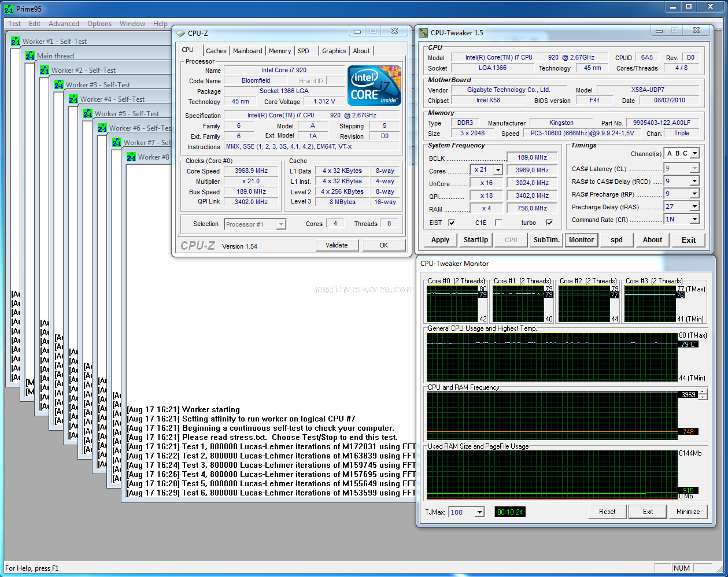This screenshot has height=577, width=728.
Task: Open the Precharge Delay (tRAS) dropdown
Action: click(x=695, y=206)
